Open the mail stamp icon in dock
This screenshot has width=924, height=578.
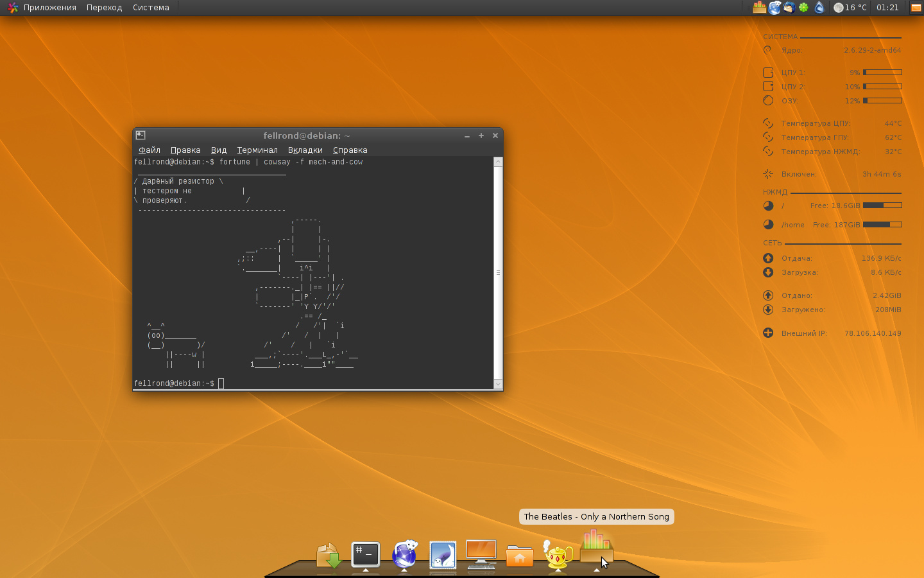pyautogui.click(x=443, y=555)
